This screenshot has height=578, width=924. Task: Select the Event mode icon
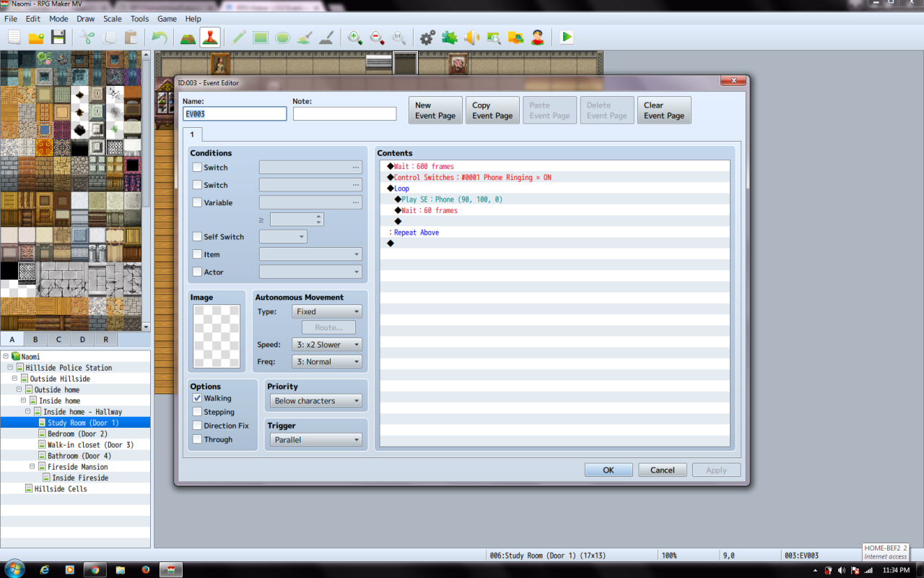pyautogui.click(x=210, y=38)
